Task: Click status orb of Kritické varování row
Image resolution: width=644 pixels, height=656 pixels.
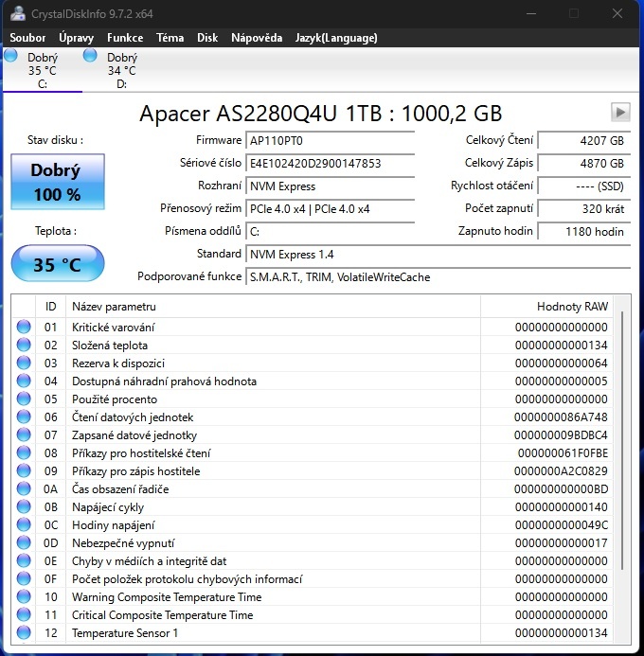Action: coord(24,327)
